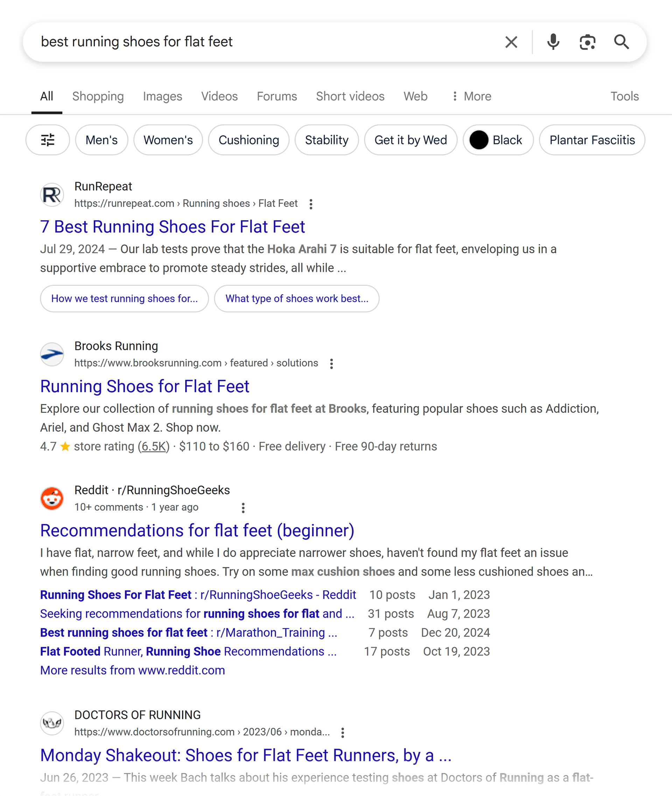Switch to the Forums tab
672x796 pixels.
click(x=276, y=96)
